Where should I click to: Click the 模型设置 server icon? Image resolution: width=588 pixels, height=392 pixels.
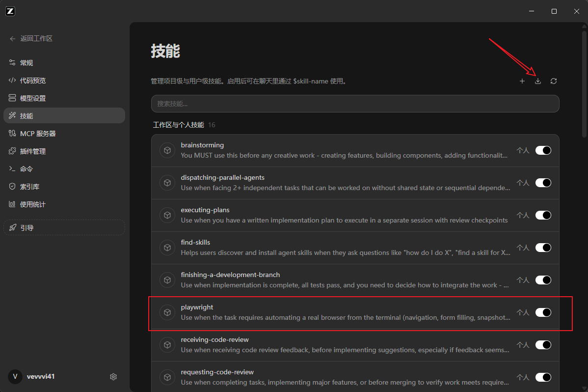(x=12, y=98)
